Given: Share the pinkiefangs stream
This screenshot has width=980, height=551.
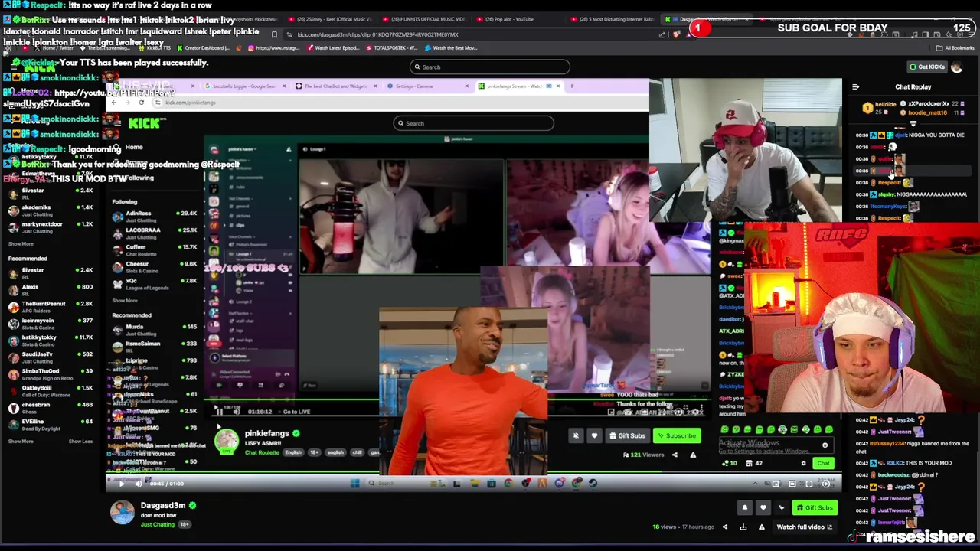Looking at the screenshot, I should (675, 455).
